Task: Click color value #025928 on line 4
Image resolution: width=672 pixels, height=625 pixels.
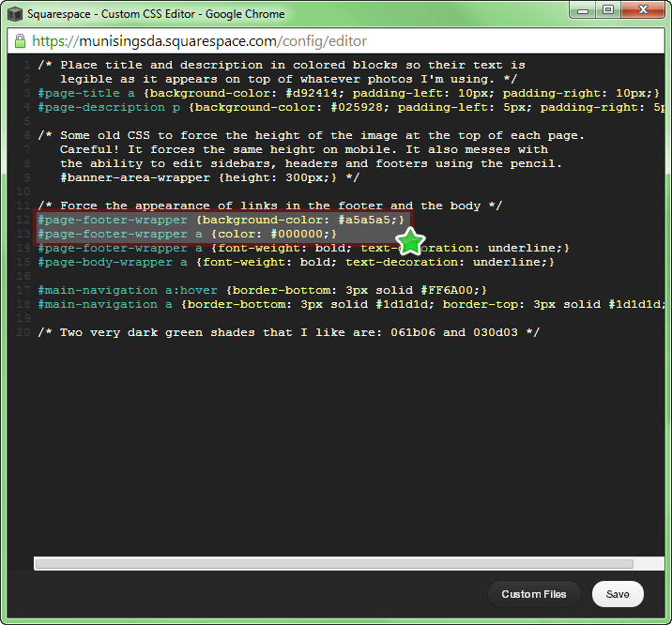Action: click(x=357, y=107)
